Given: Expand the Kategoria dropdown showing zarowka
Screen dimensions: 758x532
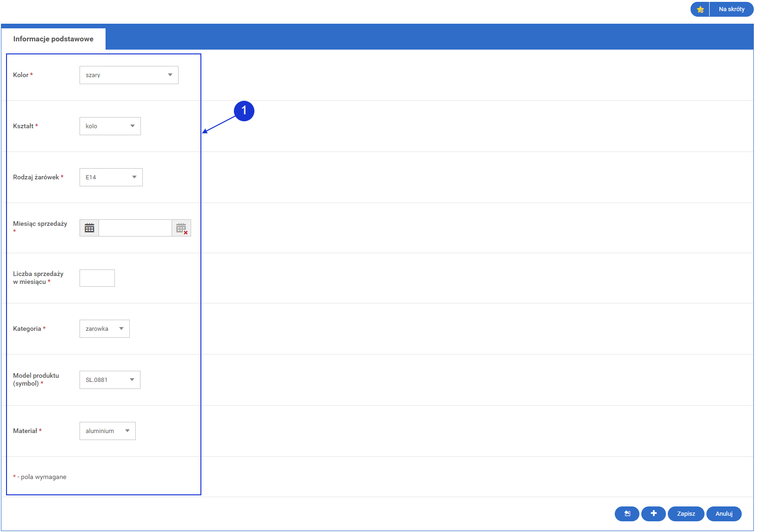Looking at the screenshot, I should pos(105,329).
